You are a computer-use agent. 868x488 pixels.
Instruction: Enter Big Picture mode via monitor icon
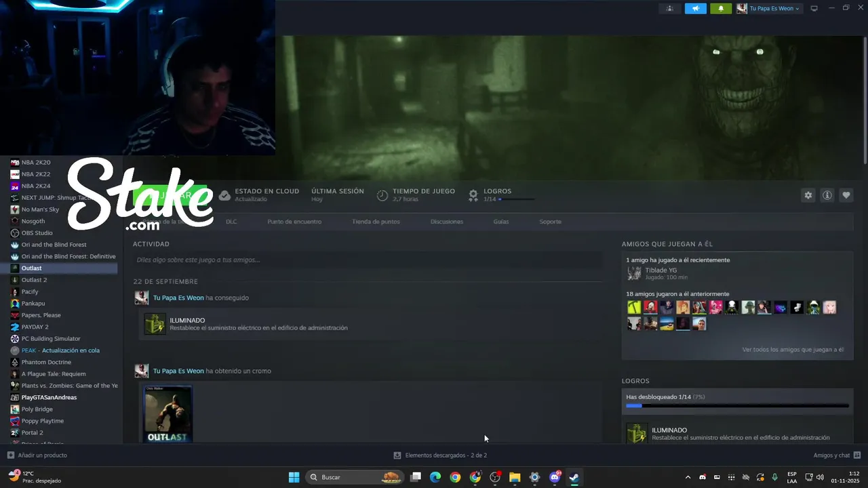[814, 8]
